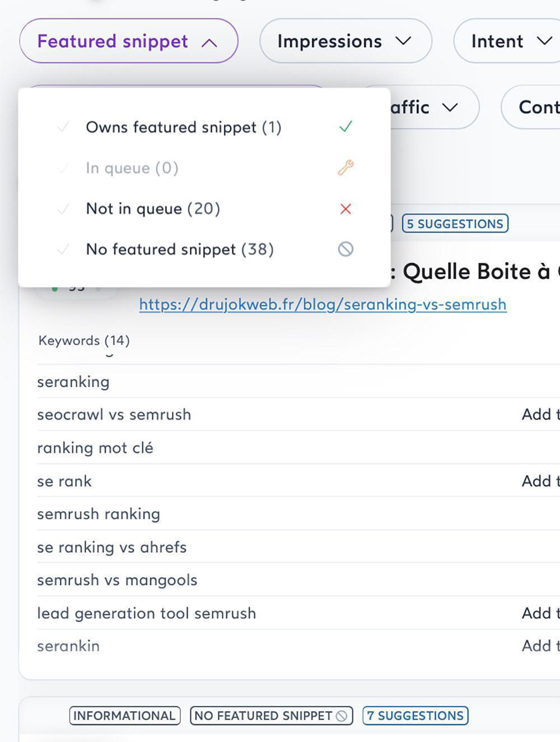Open the Intent filter dropdown
The height and width of the screenshot is (742, 560).
coord(507,41)
